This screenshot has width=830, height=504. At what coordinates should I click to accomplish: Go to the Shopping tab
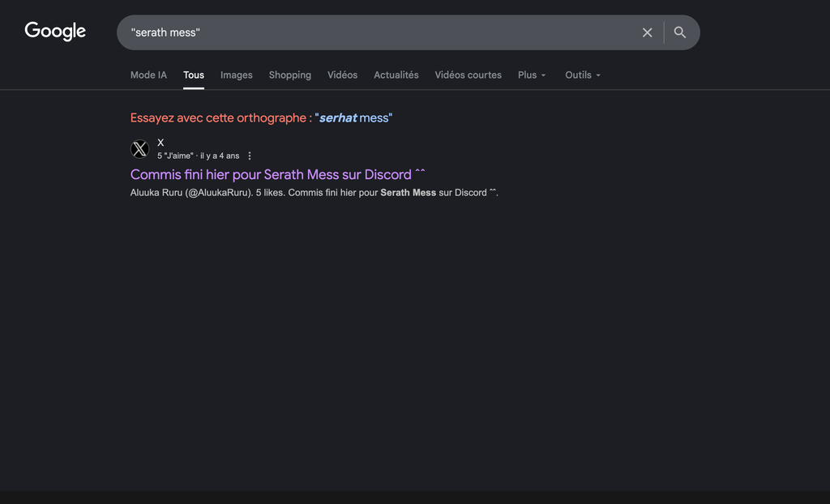[x=289, y=75]
